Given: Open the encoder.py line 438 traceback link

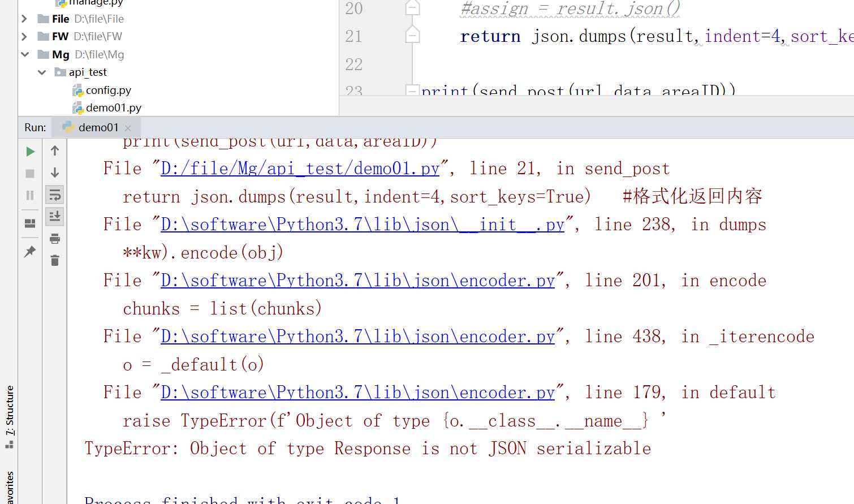Looking at the screenshot, I should point(358,337).
